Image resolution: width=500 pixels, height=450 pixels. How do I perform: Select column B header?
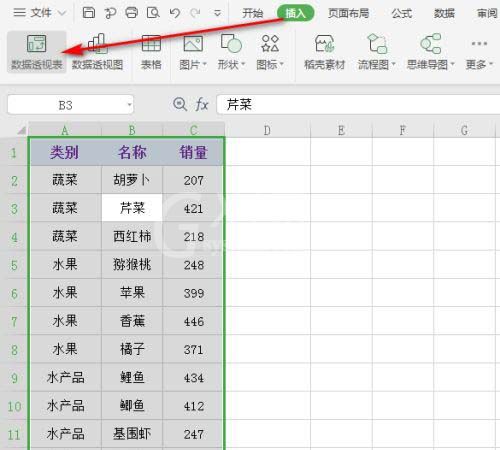point(132,130)
